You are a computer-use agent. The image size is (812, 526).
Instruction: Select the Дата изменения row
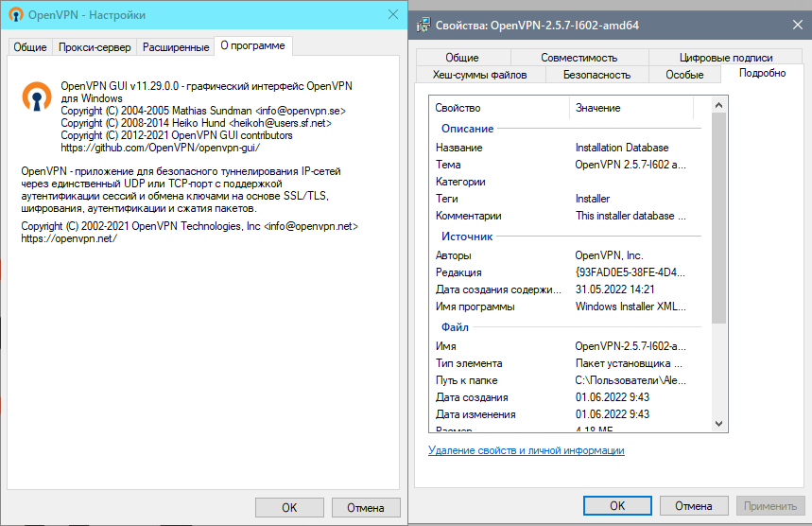568,414
